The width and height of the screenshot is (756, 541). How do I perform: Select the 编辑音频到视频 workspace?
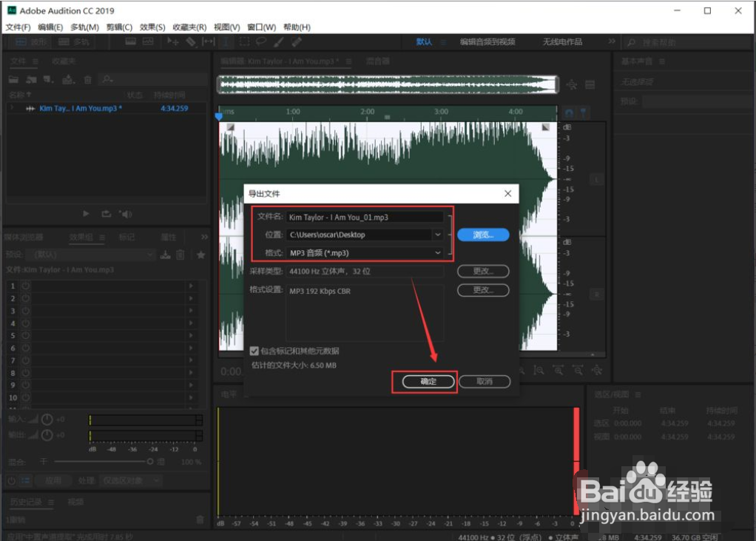[x=487, y=42]
